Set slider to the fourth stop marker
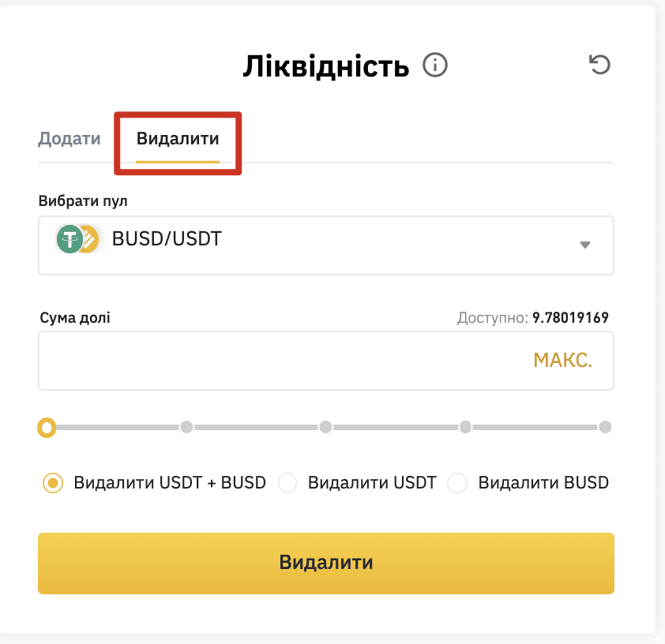The width and height of the screenshot is (665, 644). coord(465,427)
